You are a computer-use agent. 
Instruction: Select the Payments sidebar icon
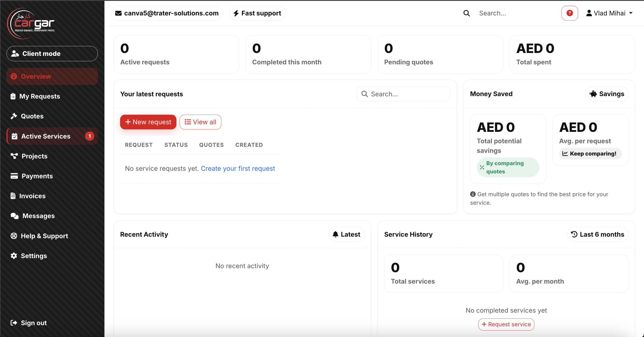pyautogui.click(x=14, y=176)
